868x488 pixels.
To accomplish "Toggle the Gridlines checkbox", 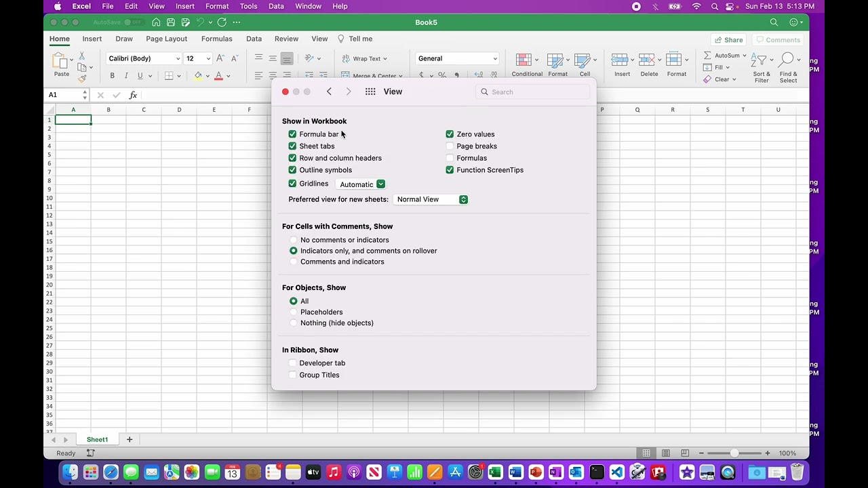I will pos(292,184).
